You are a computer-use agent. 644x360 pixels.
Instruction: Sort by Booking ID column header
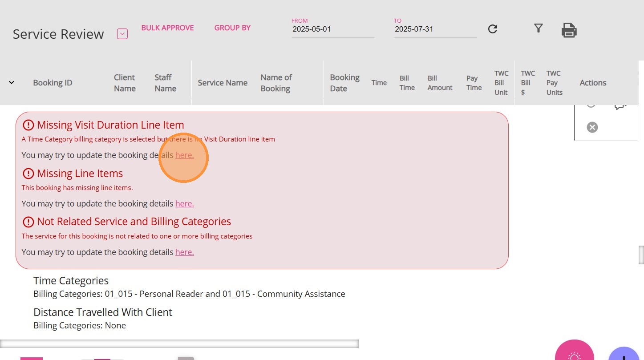click(53, 83)
